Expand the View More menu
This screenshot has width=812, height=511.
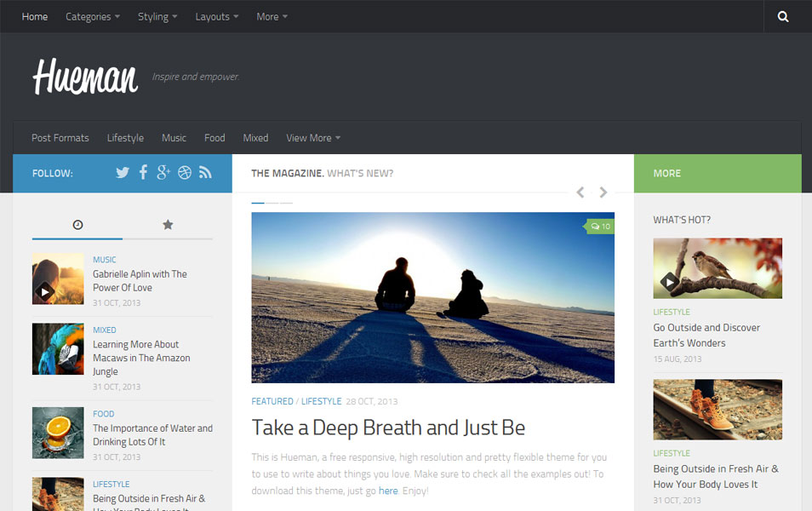pyautogui.click(x=313, y=138)
